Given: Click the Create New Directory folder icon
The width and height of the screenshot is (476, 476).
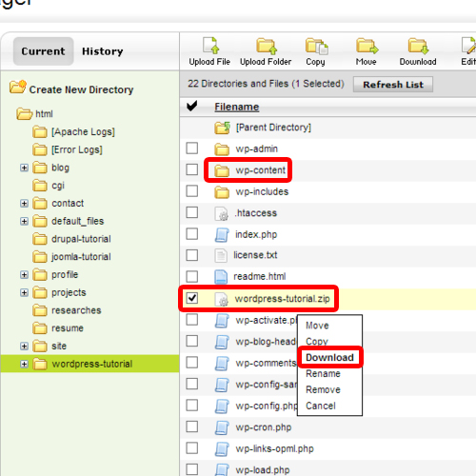Looking at the screenshot, I should (18, 87).
